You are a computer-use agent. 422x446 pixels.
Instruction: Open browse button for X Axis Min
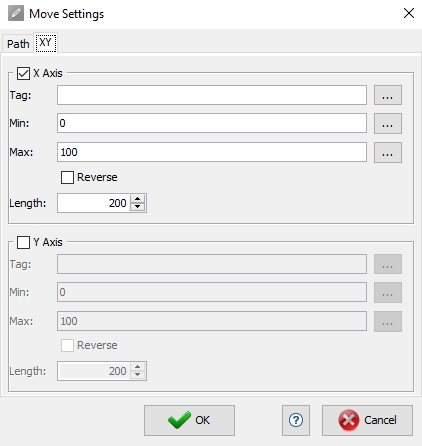[x=388, y=124]
